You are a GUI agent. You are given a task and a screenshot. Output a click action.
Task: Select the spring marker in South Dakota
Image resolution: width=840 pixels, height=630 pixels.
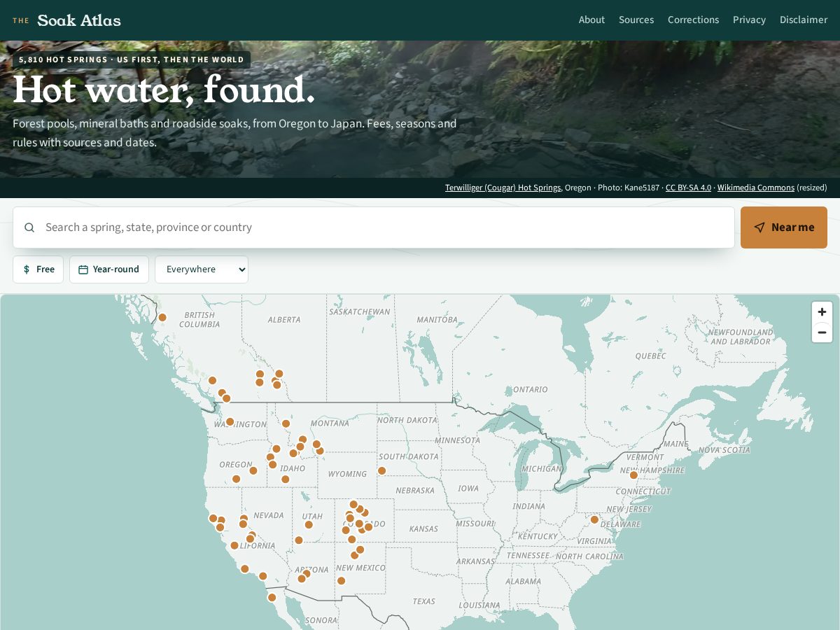coord(381,470)
